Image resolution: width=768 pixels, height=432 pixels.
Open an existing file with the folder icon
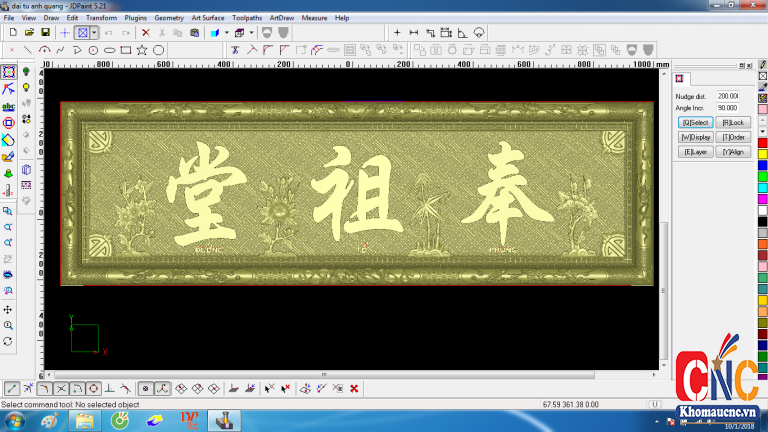click(29, 33)
